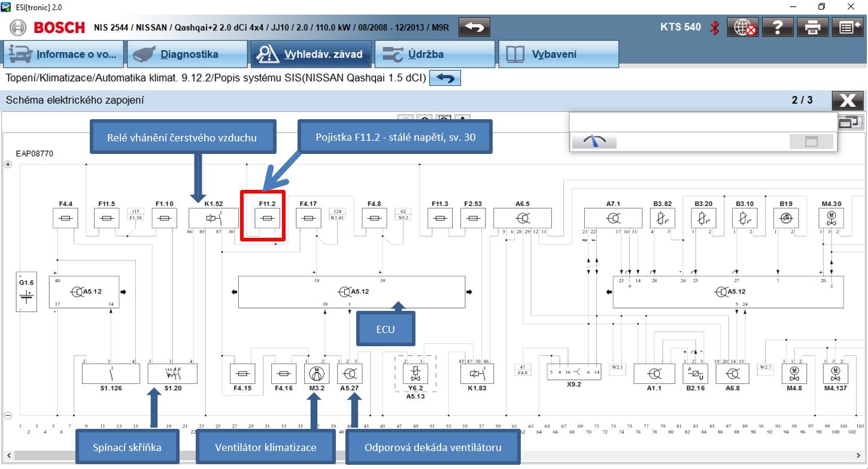This screenshot has width=868, height=469.
Task: Click the 62 X9.2 reference box
Action: pyautogui.click(x=403, y=214)
